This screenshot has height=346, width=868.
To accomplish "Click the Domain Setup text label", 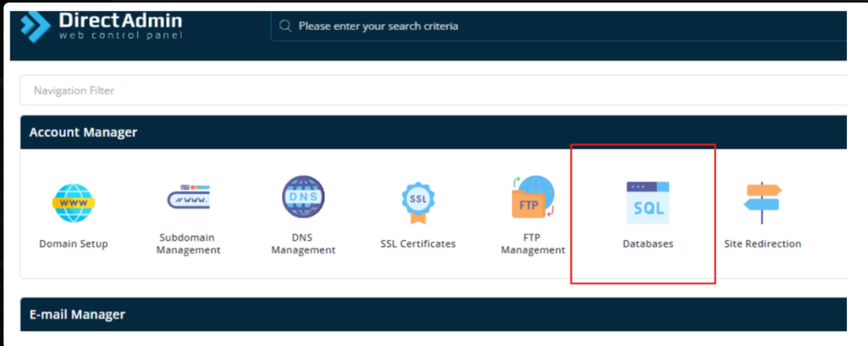I will (73, 244).
